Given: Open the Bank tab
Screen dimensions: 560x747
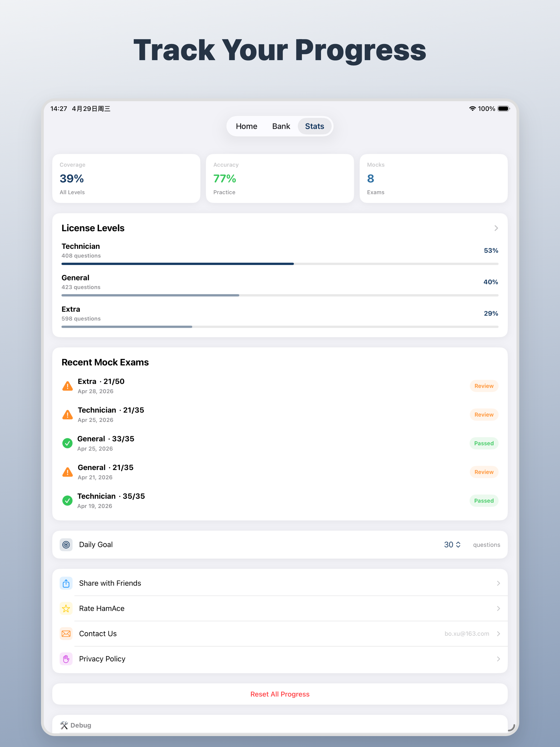Looking at the screenshot, I should point(281,126).
